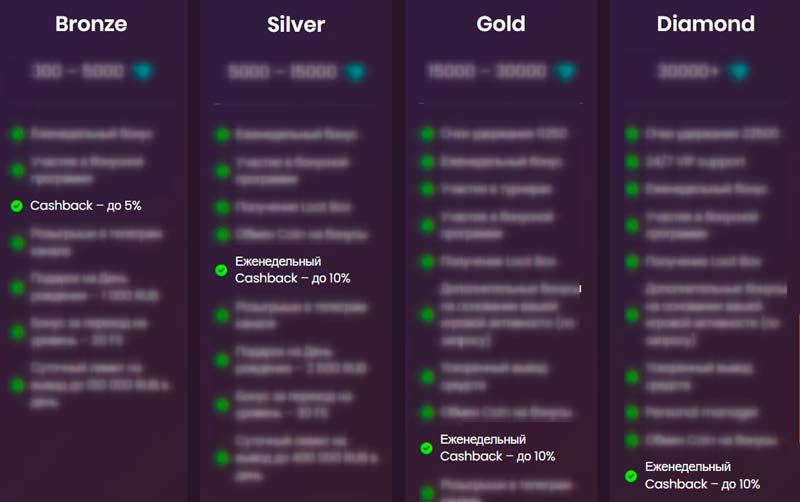Click the teal gem icon under Gold
This screenshot has width=800, height=502.
tap(566, 73)
